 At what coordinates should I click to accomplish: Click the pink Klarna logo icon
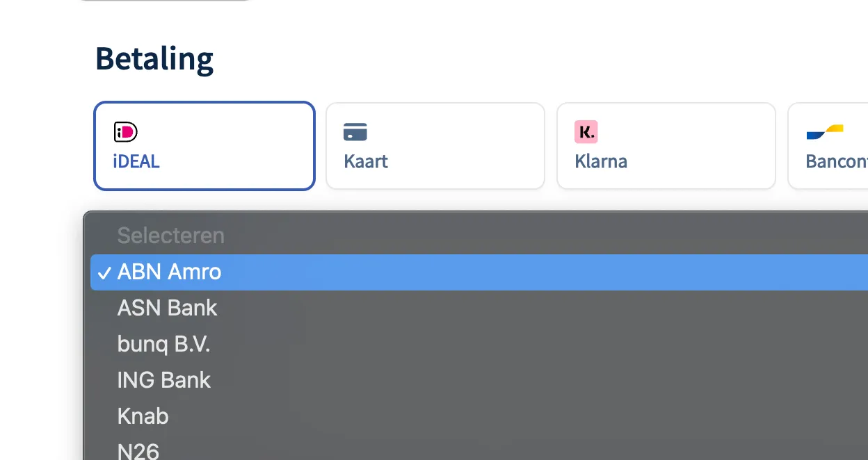(x=586, y=131)
